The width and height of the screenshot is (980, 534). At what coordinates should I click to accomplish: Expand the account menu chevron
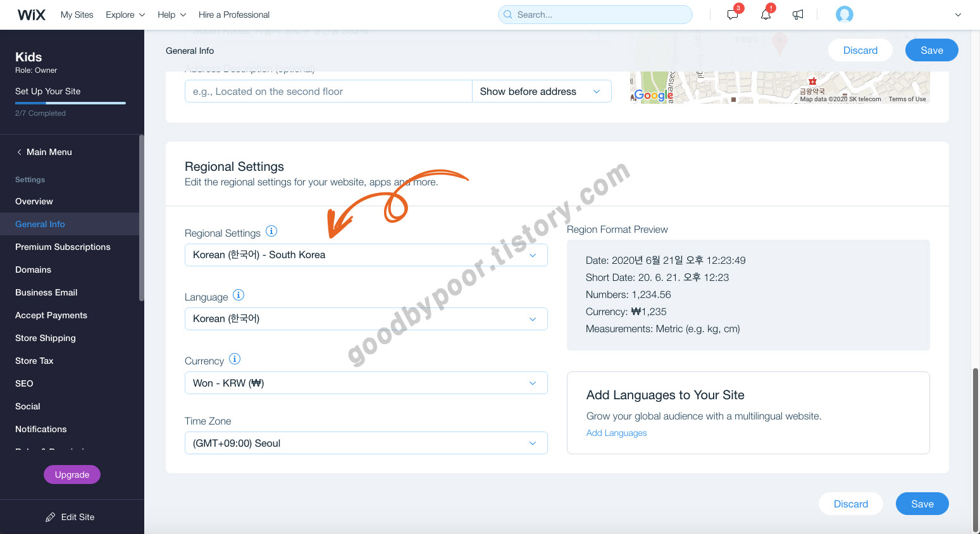[x=958, y=15]
